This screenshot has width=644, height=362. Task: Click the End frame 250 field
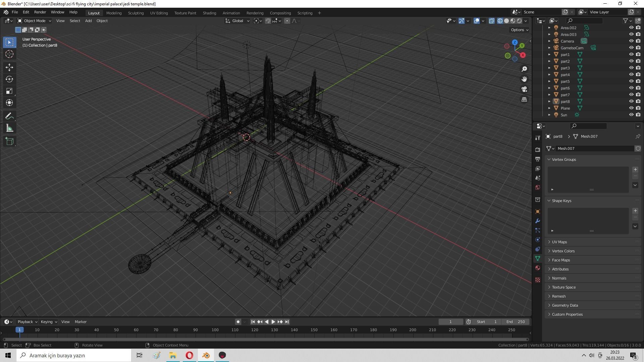tap(516, 322)
